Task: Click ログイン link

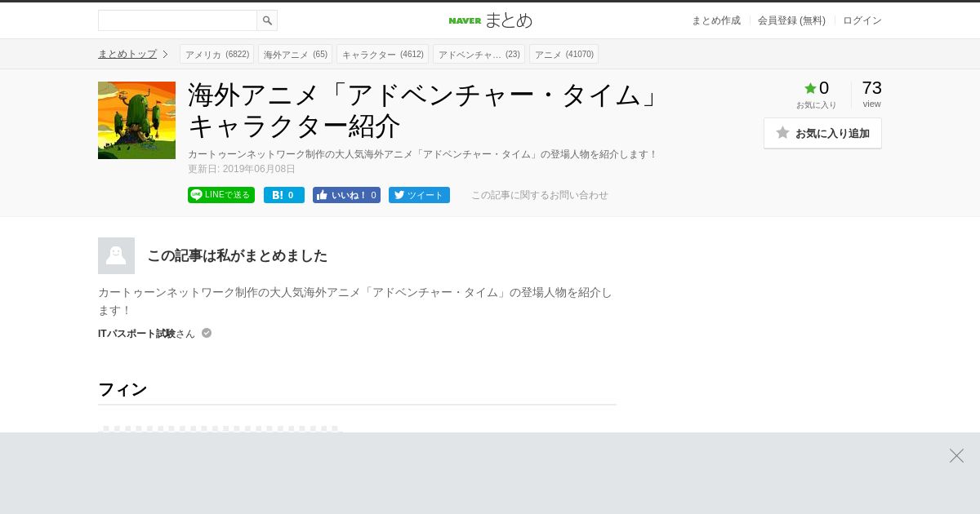Action: pos(862,20)
